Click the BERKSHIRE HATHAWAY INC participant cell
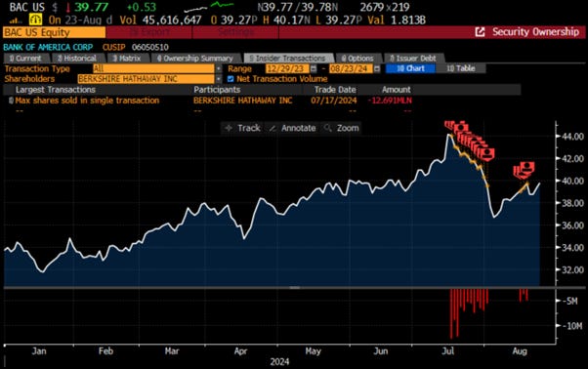Image resolution: width=588 pixels, height=369 pixels. pos(242,101)
